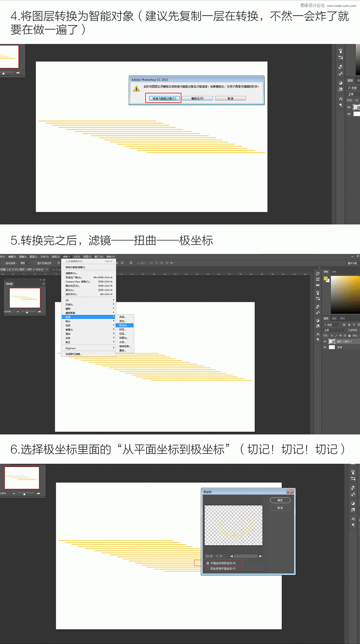Open Brush settings icon in step 5 dock

(x=318, y=299)
